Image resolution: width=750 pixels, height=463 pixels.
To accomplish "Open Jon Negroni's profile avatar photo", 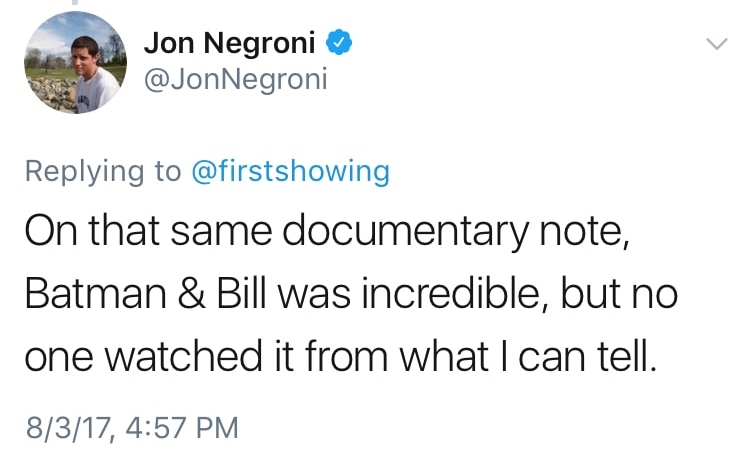I will [x=73, y=62].
